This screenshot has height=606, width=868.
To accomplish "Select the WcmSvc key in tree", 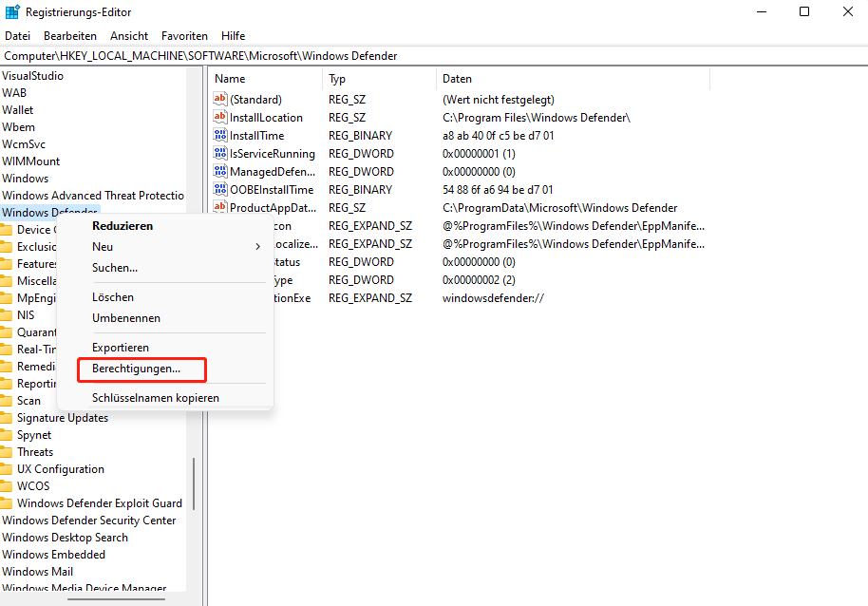I will 24,144.
